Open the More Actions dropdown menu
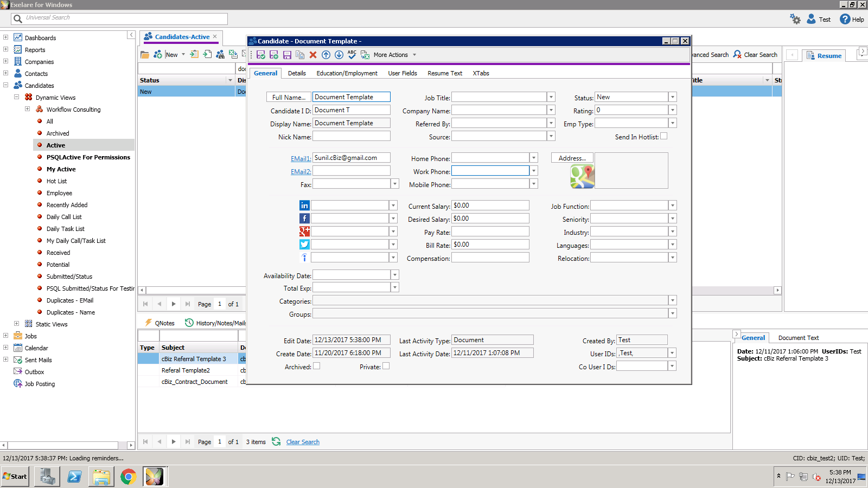 395,55
